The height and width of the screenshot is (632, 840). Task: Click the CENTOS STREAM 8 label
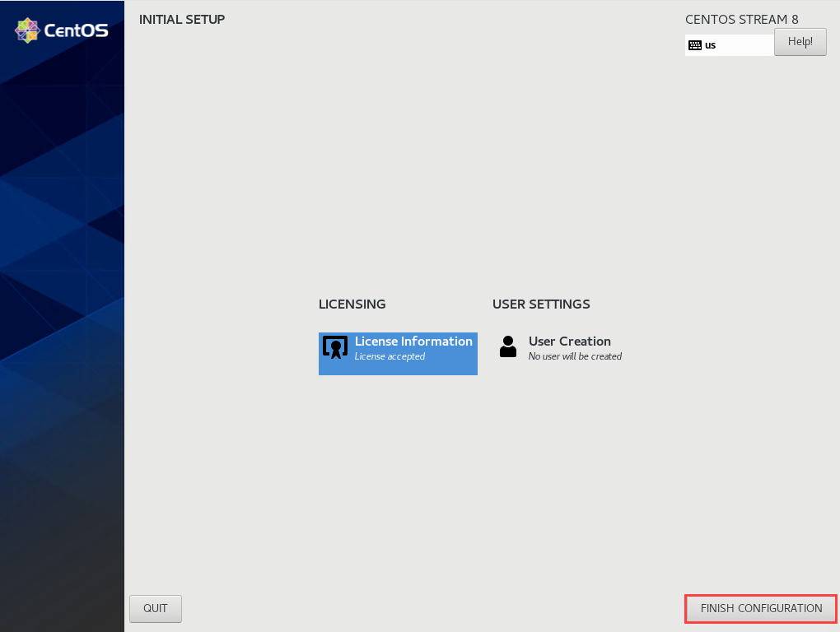[742, 19]
